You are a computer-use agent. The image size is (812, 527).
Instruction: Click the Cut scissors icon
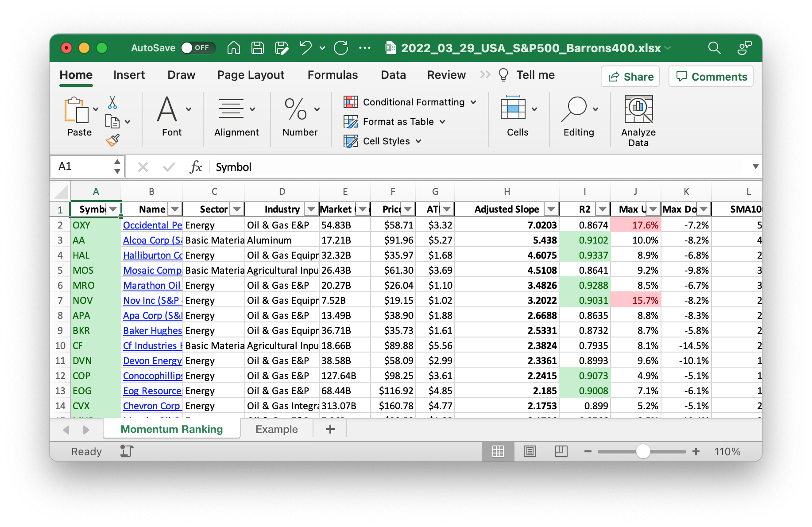112,102
